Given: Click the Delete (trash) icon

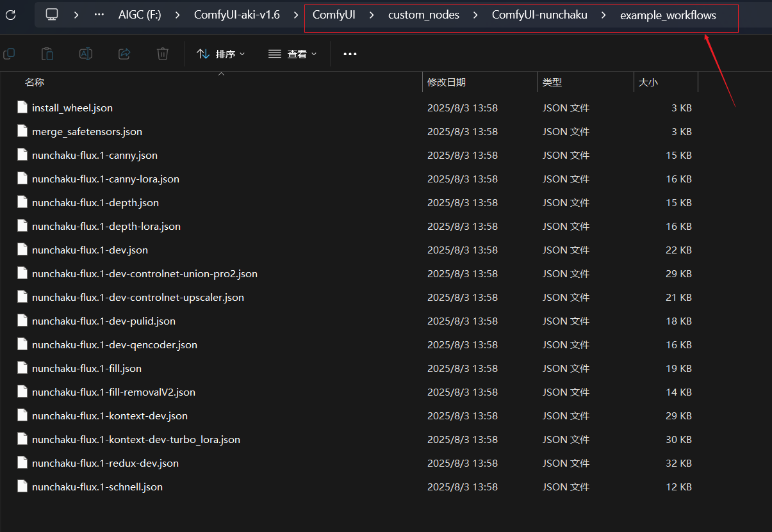Looking at the screenshot, I should point(163,54).
